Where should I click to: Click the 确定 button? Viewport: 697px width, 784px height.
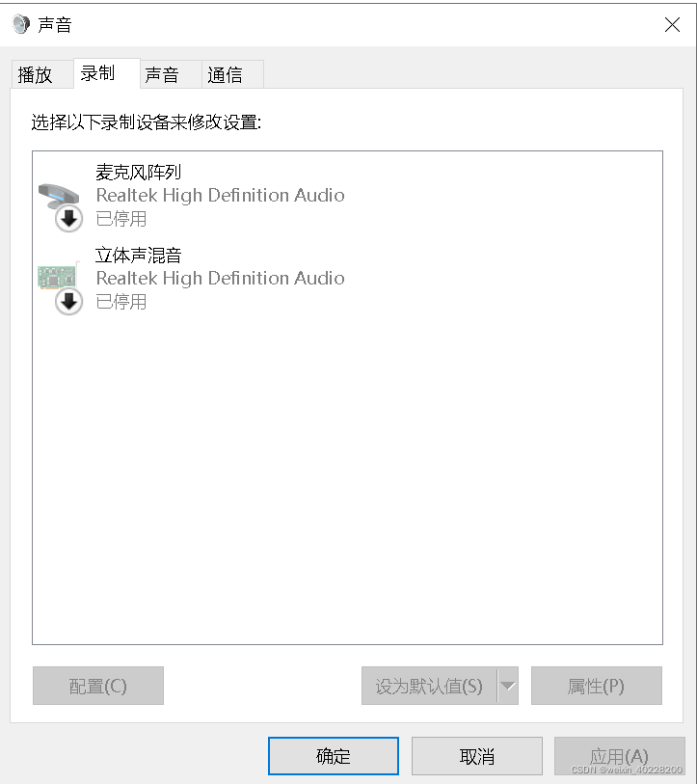(333, 755)
